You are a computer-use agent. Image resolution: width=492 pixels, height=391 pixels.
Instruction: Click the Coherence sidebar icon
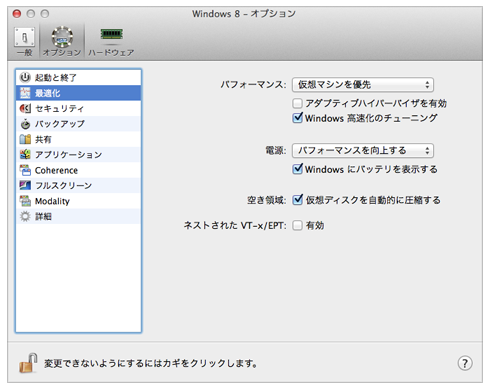25,170
